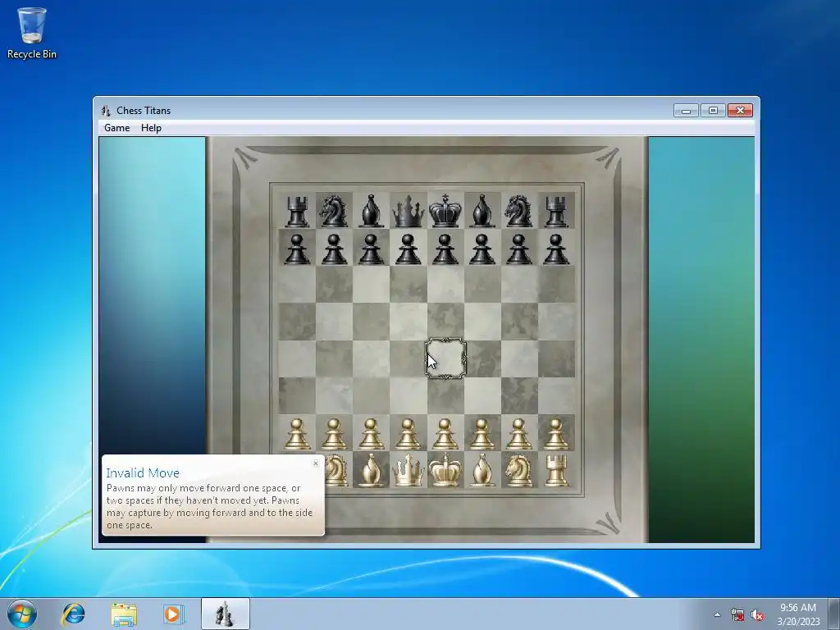This screenshot has height=630, width=840.
Task: Pick the black pawn on e7
Action: pyautogui.click(x=445, y=249)
